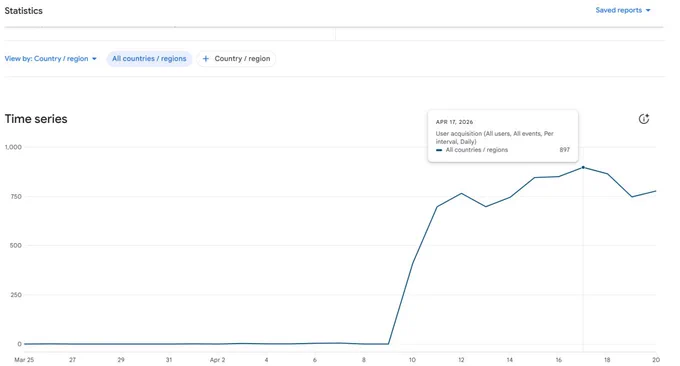Click the Mar 25 x-axis label

24,359
